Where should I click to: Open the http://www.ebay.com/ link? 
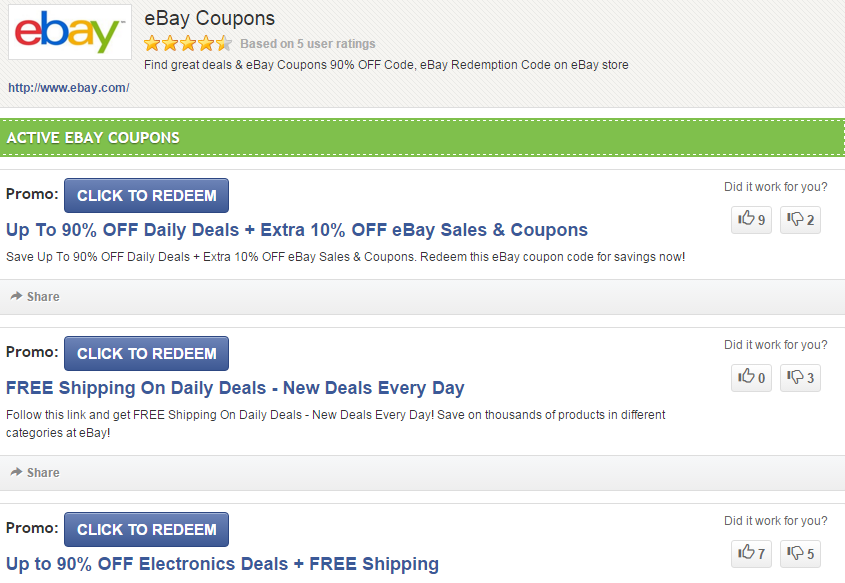69,88
